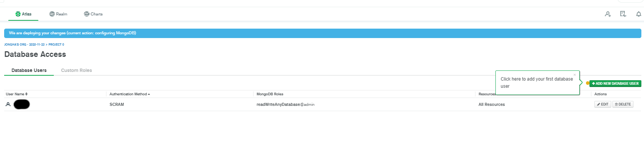Open the notifications bell
The image size is (644, 142).
638,14
